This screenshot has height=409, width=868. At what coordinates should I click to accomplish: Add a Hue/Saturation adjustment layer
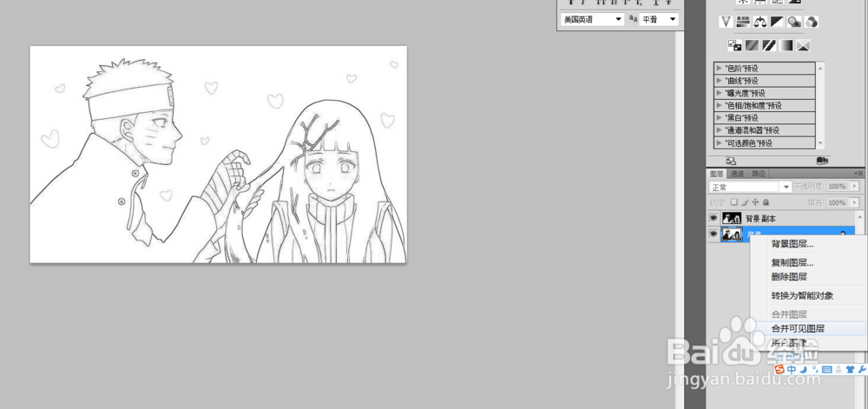[744, 22]
